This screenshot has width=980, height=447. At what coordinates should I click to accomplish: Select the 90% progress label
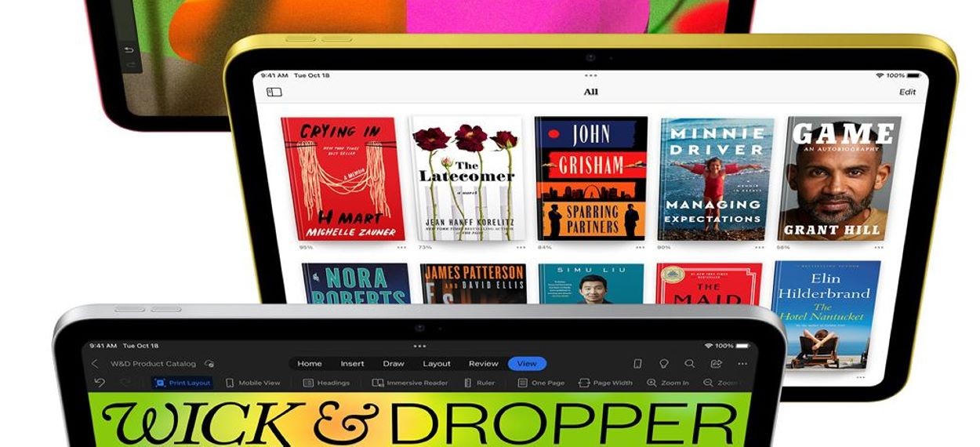click(x=663, y=247)
